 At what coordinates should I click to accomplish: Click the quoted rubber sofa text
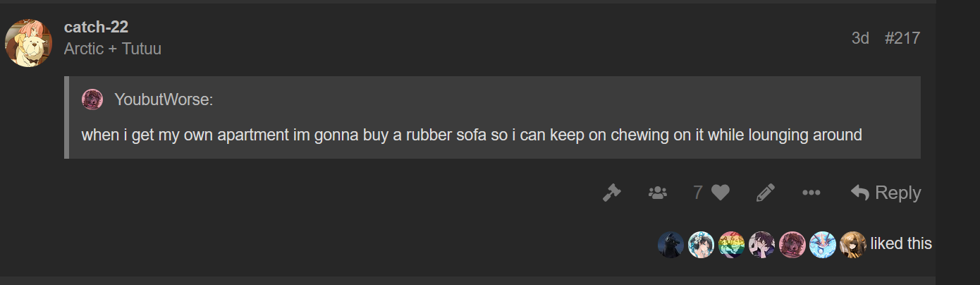point(472,134)
